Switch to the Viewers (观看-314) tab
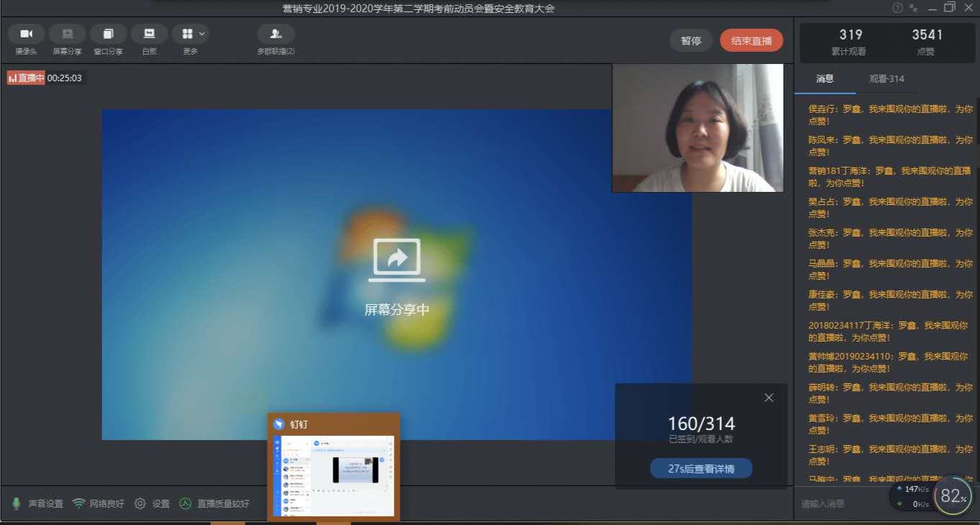The image size is (980, 525). pyautogui.click(x=886, y=79)
